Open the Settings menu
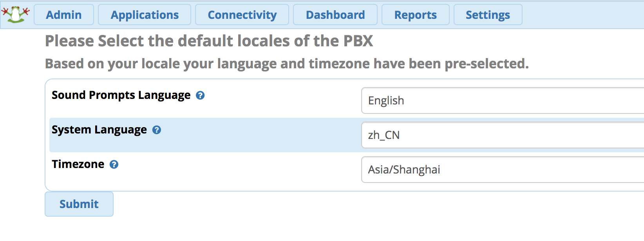Screen dimensions: 644x241 (488, 15)
